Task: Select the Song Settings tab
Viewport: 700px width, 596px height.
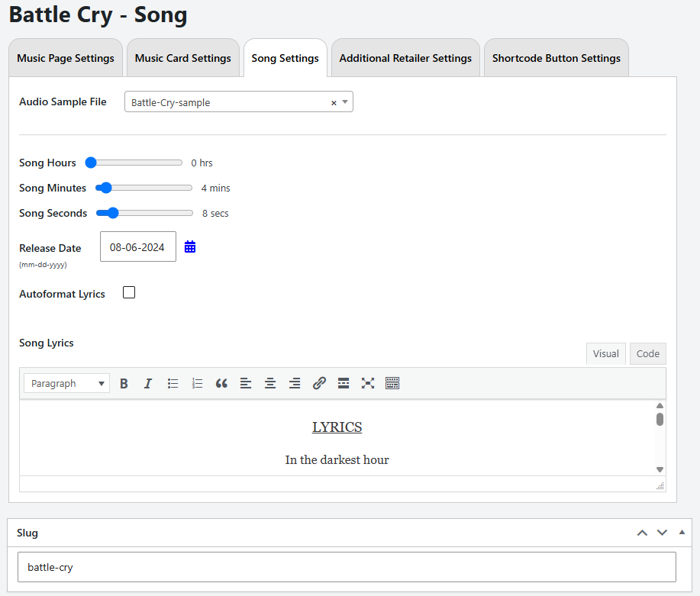Action: (x=285, y=58)
